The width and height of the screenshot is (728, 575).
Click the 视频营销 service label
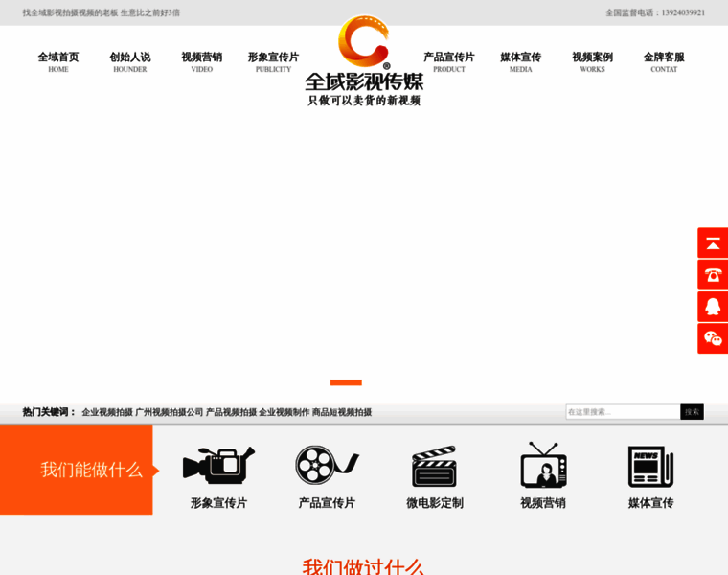click(543, 503)
